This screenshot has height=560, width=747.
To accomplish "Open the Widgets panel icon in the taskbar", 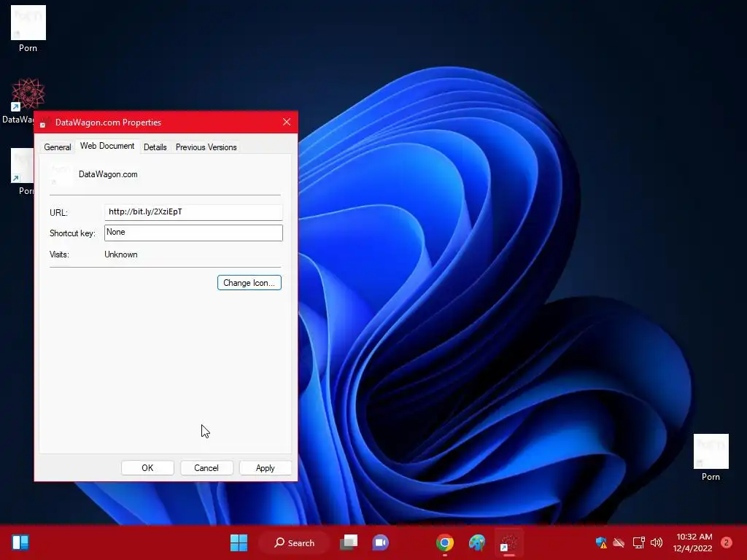I will (x=20, y=542).
